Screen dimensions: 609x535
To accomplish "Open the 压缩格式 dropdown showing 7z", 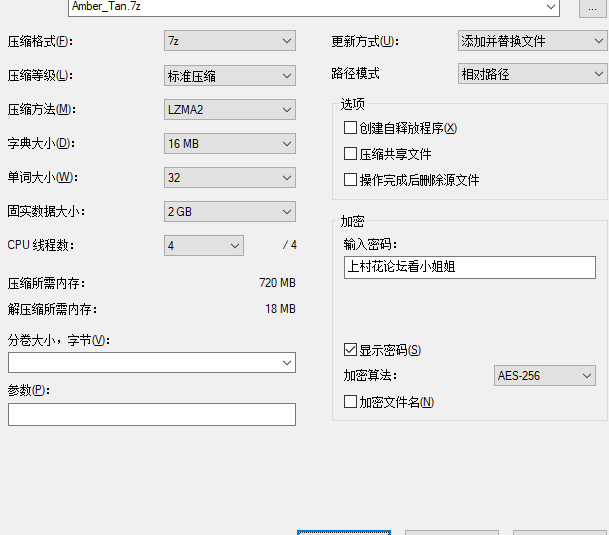I will [230, 41].
